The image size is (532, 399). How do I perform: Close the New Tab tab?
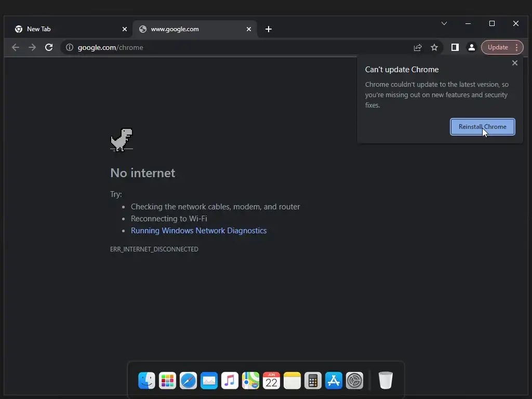[125, 29]
